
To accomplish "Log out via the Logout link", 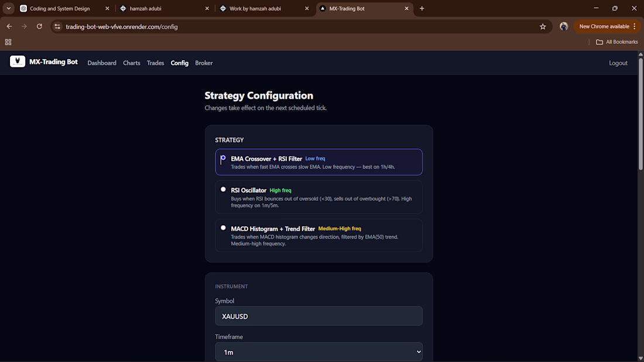I will pos(618,63).
